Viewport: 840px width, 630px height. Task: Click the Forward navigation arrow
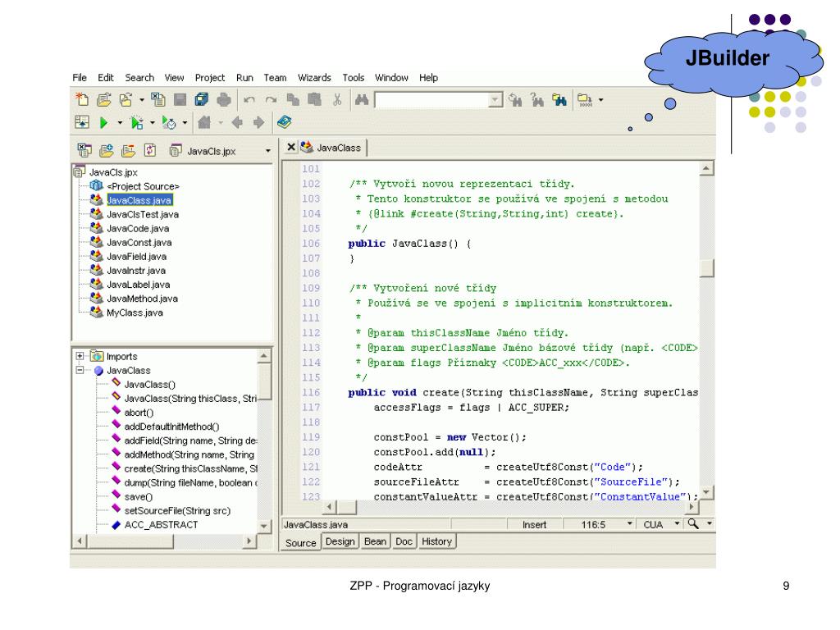click(x=258, y=123)
